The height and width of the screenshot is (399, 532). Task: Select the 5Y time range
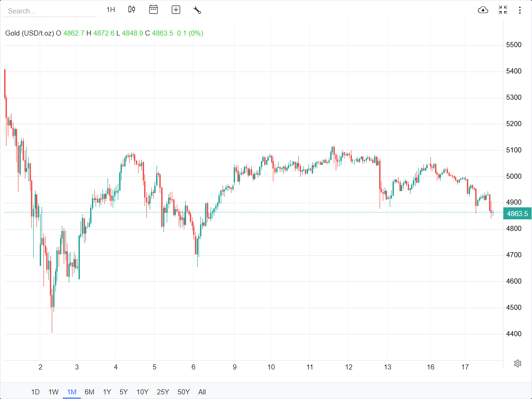tap(124, 392)
